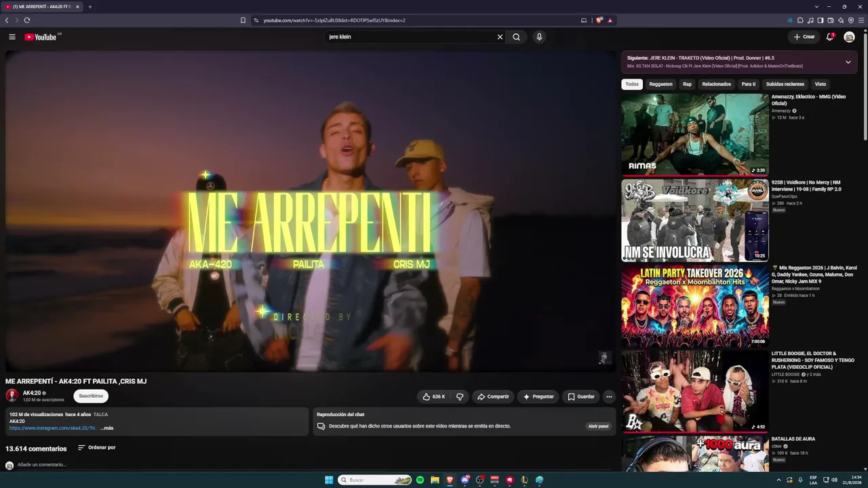Open the browser main menu

tap(861, 20)
